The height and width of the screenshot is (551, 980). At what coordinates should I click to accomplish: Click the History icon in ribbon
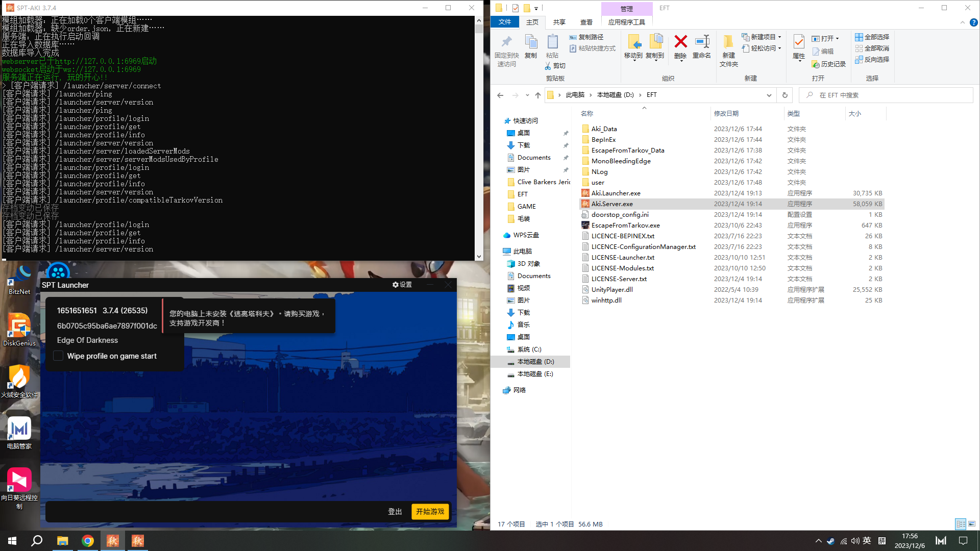tap(816, 64)
